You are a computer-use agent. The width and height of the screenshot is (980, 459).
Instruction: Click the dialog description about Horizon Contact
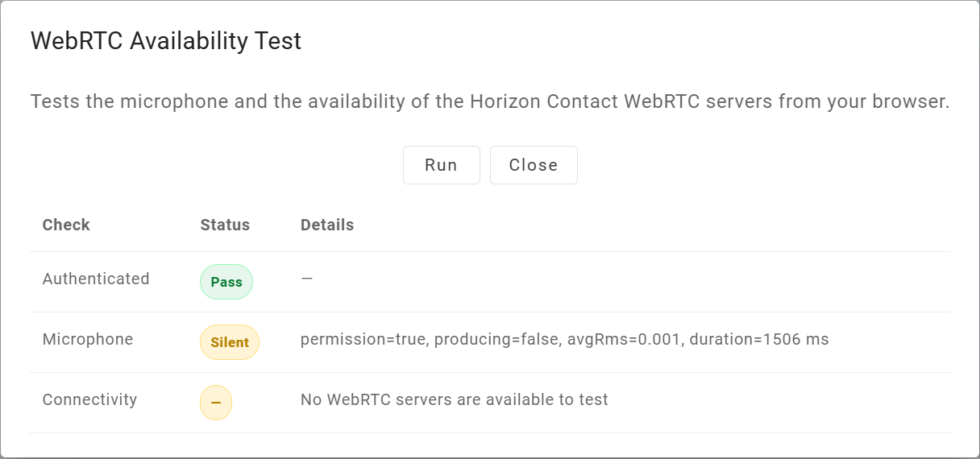[x=489, y=102]
